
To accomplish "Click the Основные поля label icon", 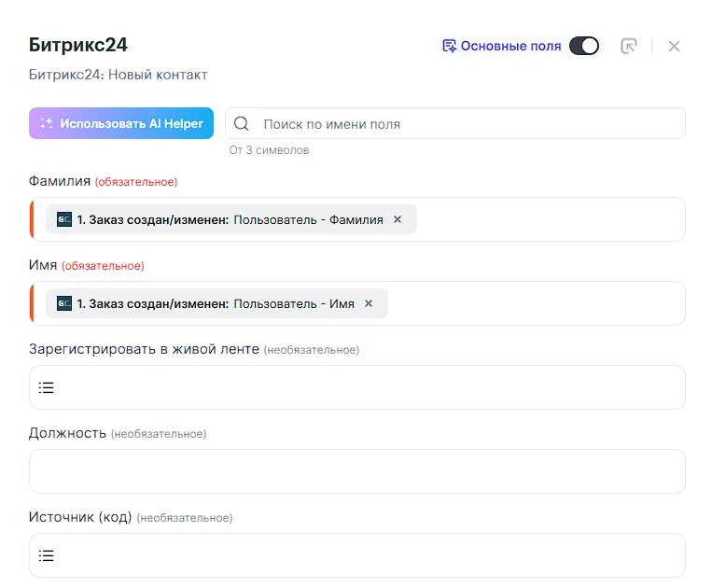I will point(449,46).
